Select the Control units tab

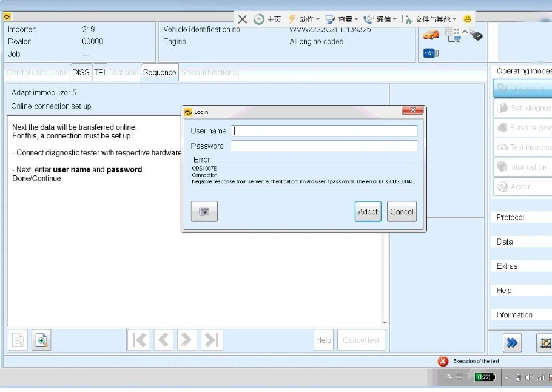(x=27, y=72)
